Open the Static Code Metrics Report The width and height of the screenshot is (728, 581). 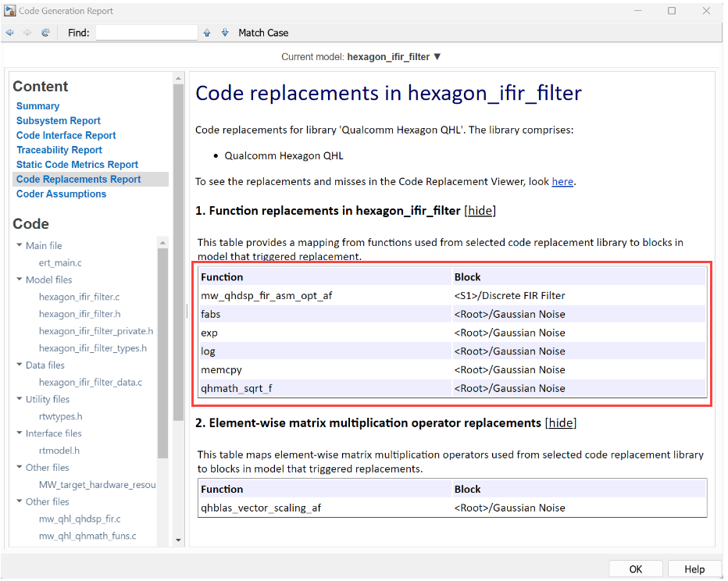click(x=77, y=164)
